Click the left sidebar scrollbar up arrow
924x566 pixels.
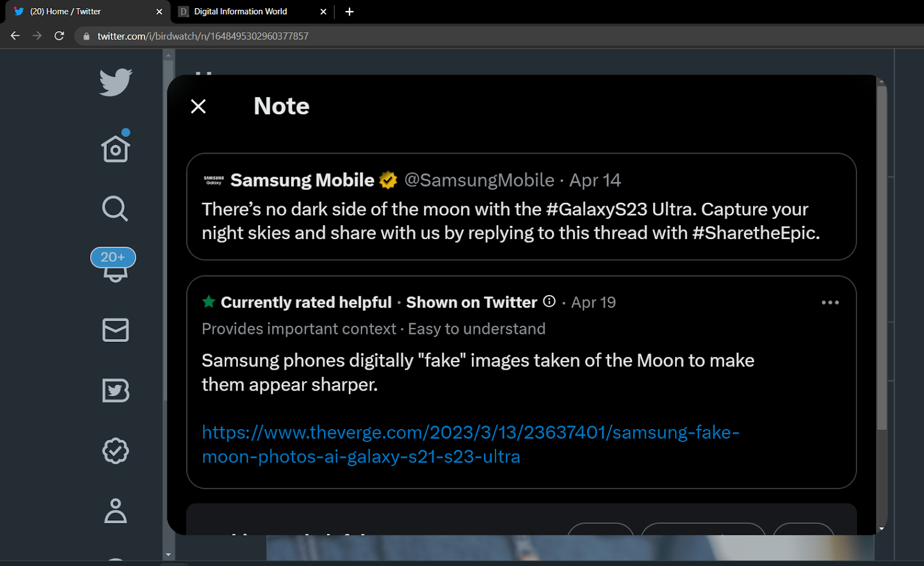168,56
